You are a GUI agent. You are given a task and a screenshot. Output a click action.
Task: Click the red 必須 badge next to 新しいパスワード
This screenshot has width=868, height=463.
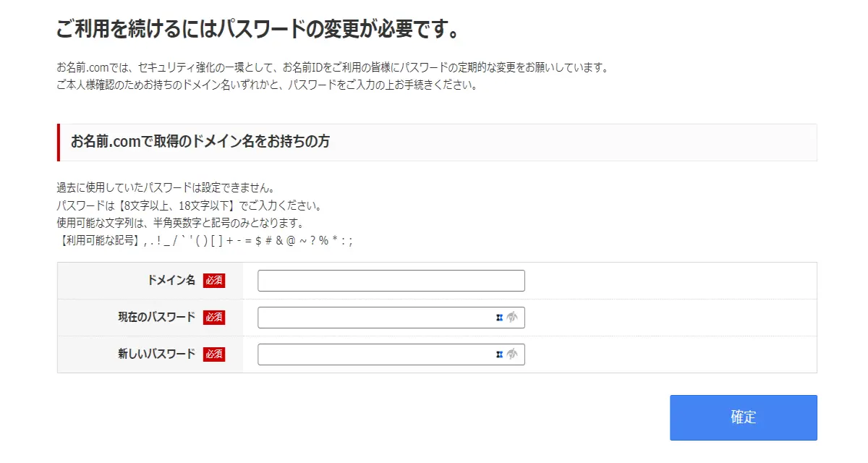(214, 354)
